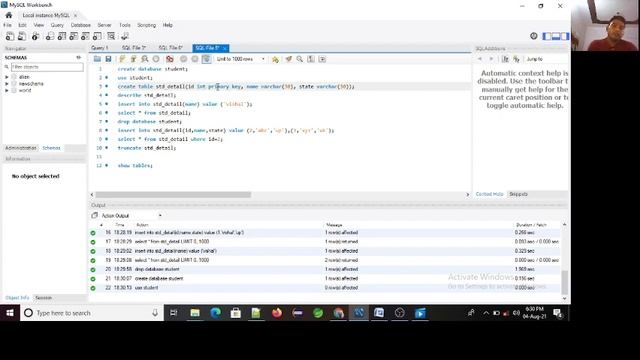The height and width of the screenshot is (360, 640).
Task: Click the editor horizontal scrollbar thumb
Action: pos(173,195)
